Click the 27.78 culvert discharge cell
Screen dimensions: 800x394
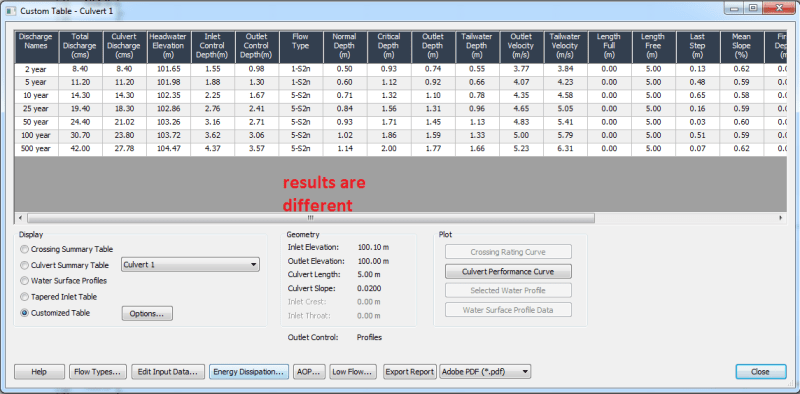pos(124,149)
